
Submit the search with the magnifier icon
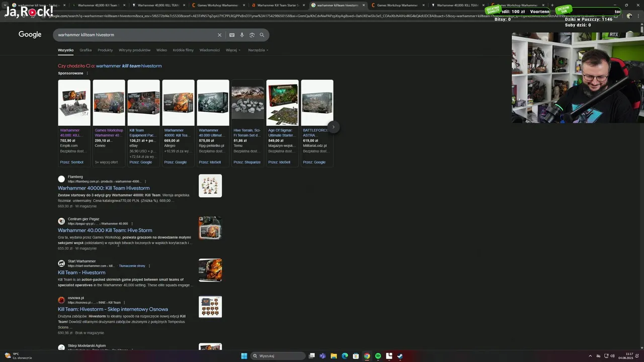point(262,35)
